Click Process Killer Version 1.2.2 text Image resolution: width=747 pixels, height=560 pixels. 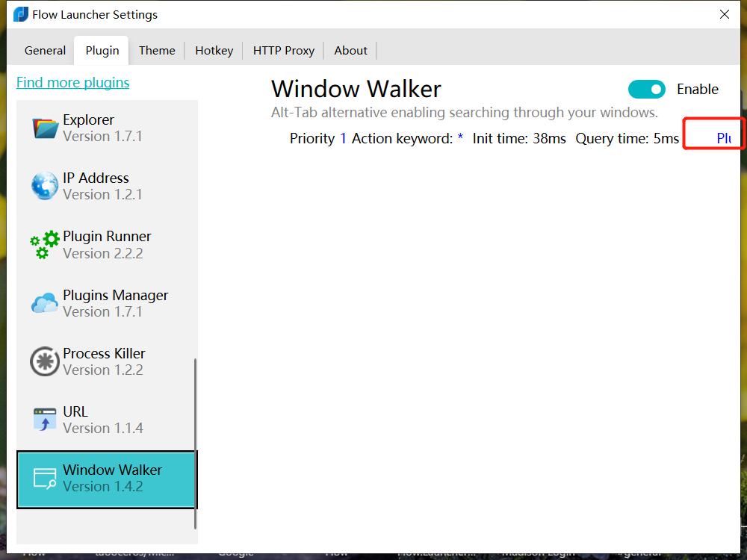click(103, 370)
